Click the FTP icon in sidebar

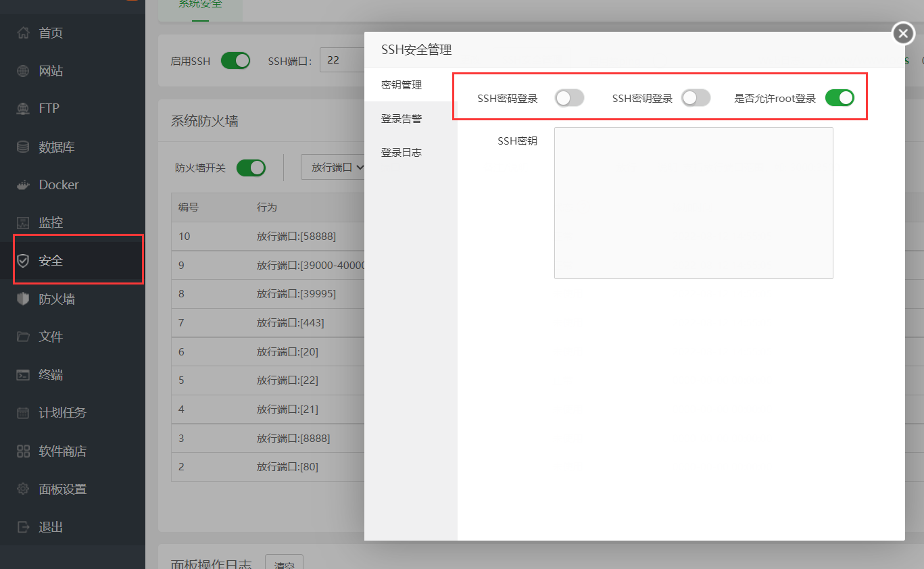point(24,108)
